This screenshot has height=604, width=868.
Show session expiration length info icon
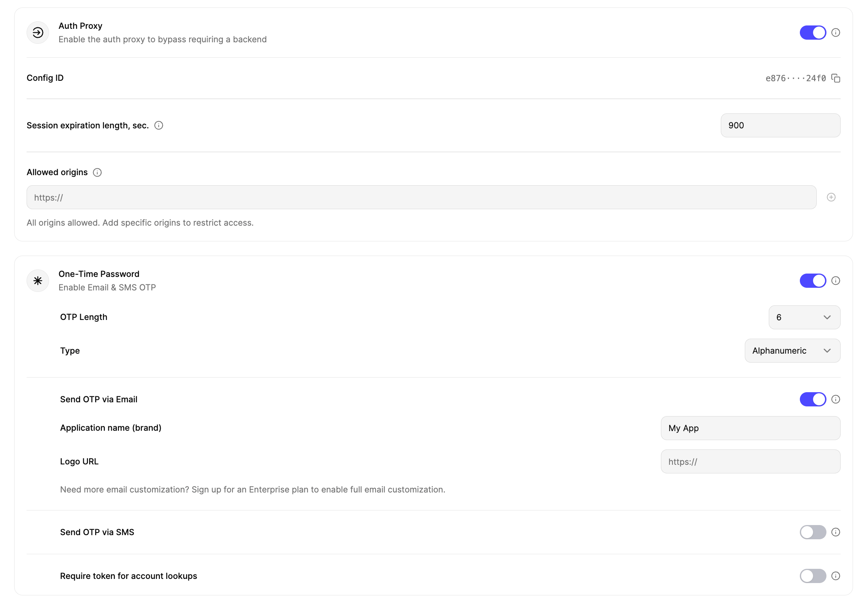[x=159, y=125]
